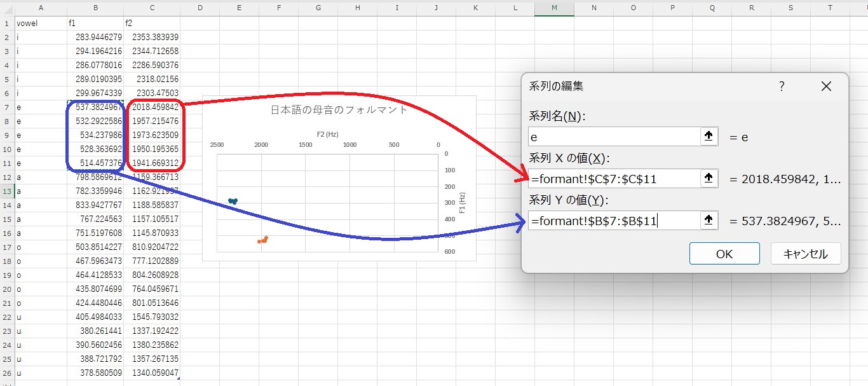The image size is (868, 386).
Task: Click the chart title 日本語の母音のフォルマント
Action: tap(339, 109)
